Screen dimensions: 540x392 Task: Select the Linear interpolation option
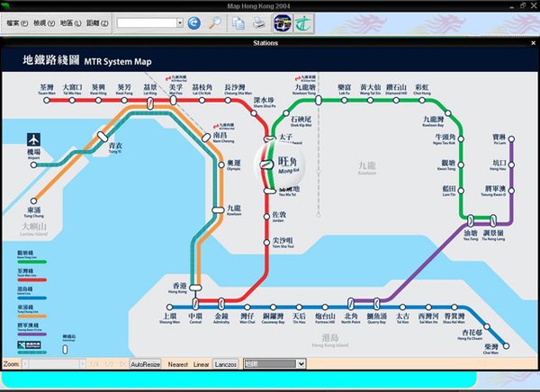click(202, 364)
